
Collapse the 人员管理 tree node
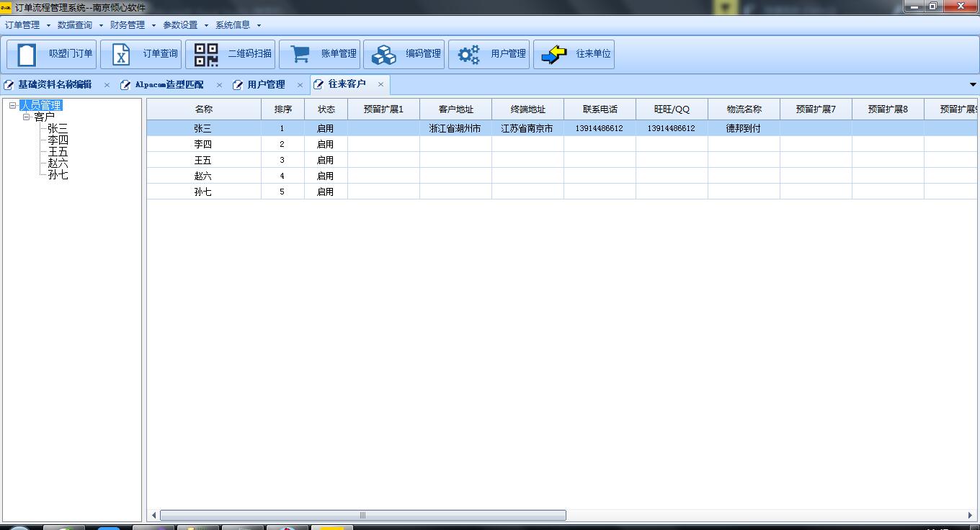click(x=13, y=105)
